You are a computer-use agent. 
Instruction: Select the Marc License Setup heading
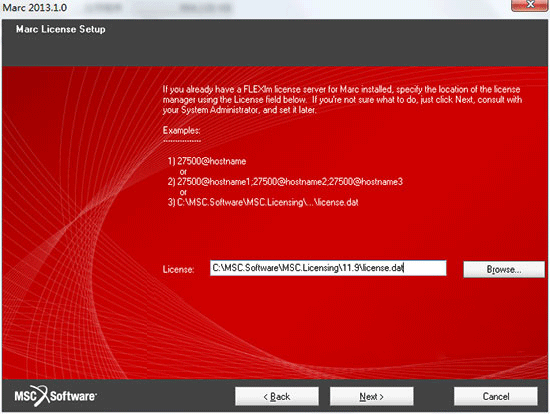point(60,29)
